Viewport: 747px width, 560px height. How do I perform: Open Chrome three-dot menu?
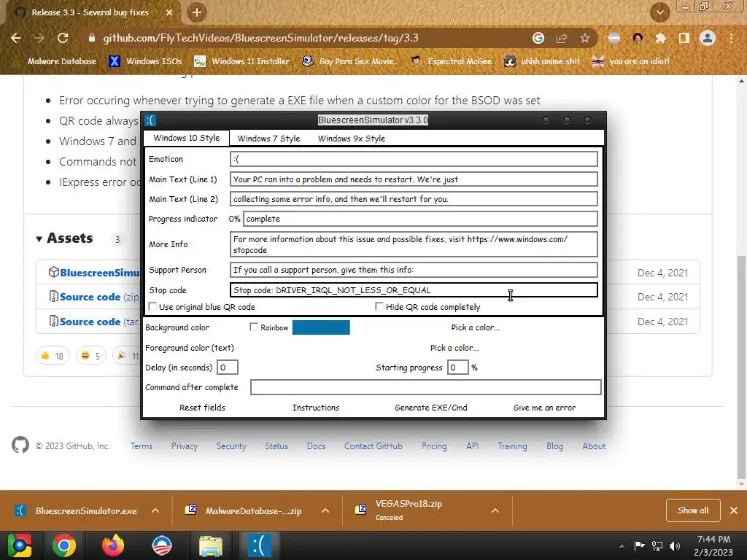731,38
